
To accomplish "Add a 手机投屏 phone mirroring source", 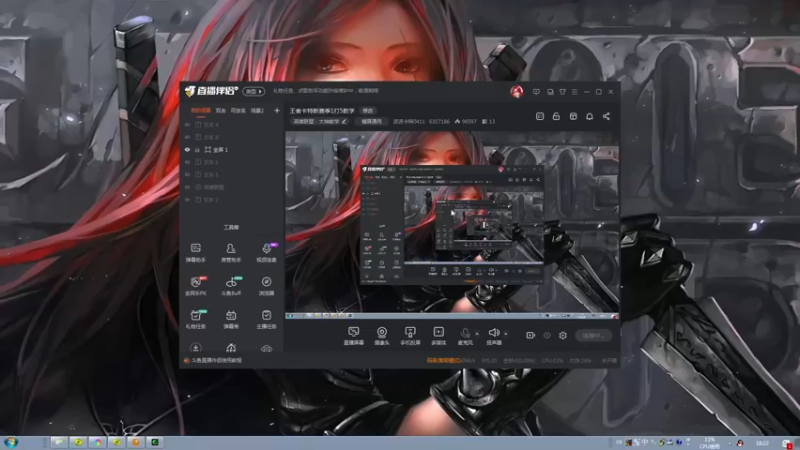I will (410, 336).
